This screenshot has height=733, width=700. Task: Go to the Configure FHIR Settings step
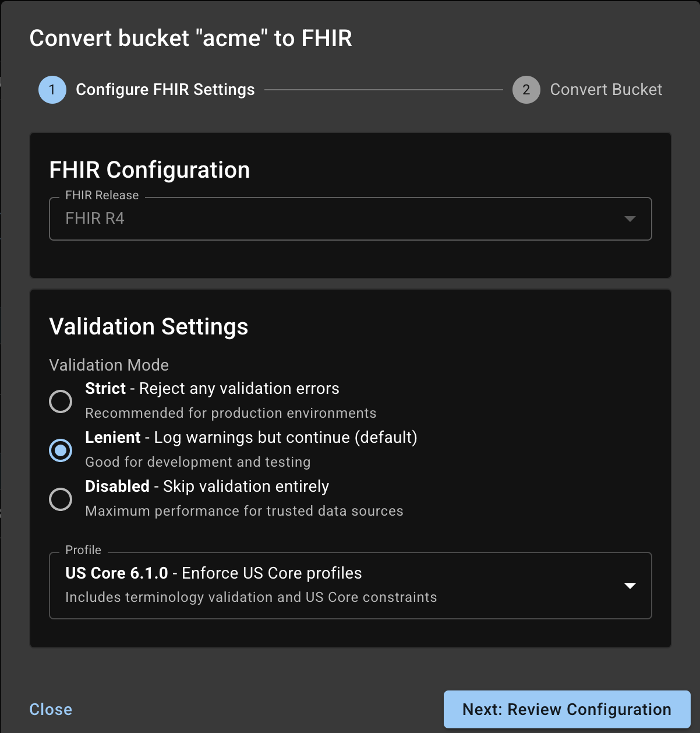(165, 90)
